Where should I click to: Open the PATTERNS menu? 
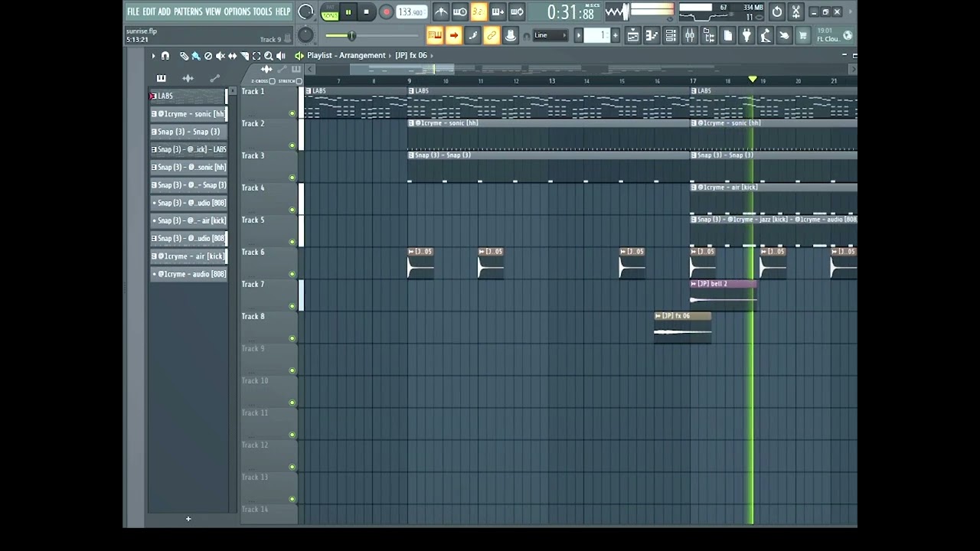(x=188, y=11)
